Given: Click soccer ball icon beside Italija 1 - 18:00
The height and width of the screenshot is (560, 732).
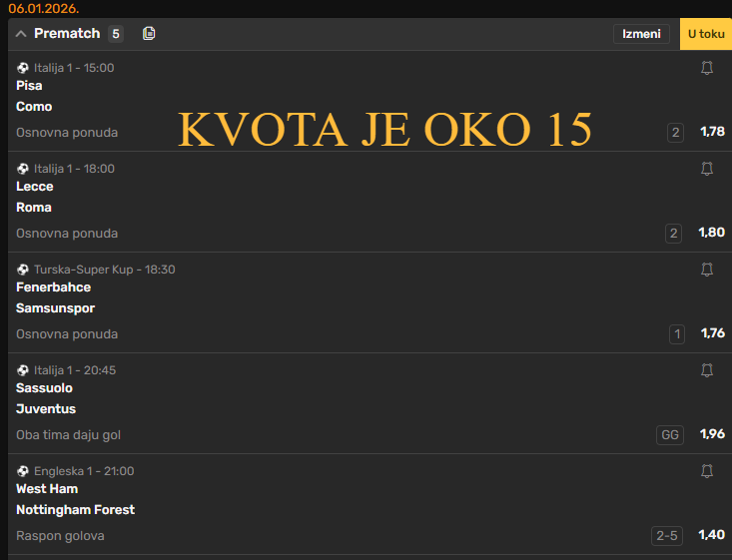Looking at the screenshot, I should point(23,169).
